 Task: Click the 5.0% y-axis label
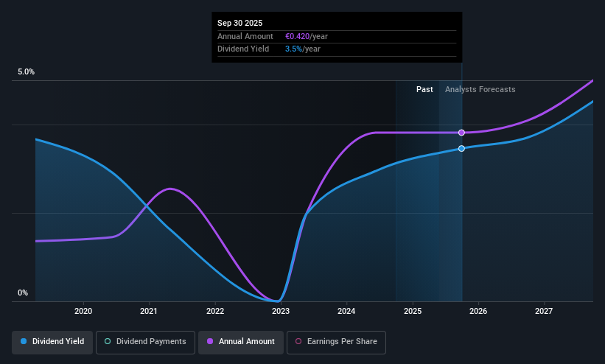(x=26, y=71)
